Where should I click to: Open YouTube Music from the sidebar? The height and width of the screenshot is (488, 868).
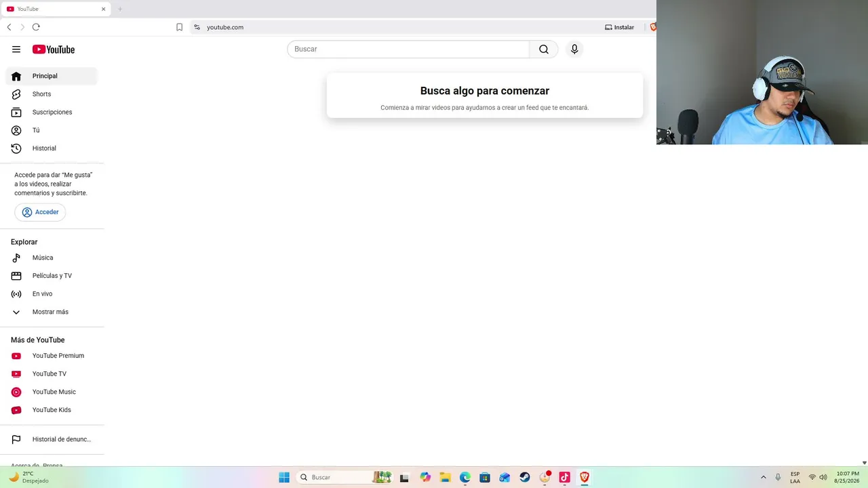coord(52,392)
